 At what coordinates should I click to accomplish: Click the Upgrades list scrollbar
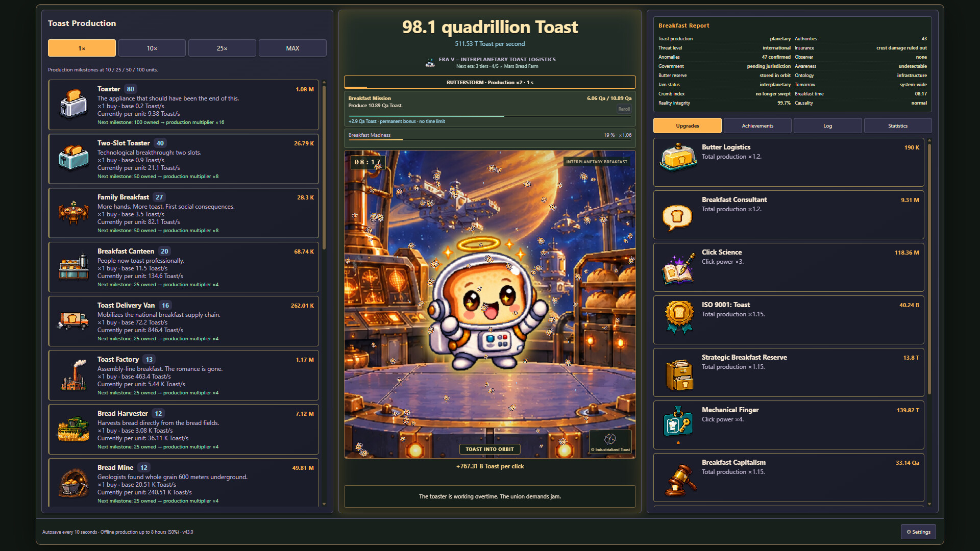click(929, 268)
